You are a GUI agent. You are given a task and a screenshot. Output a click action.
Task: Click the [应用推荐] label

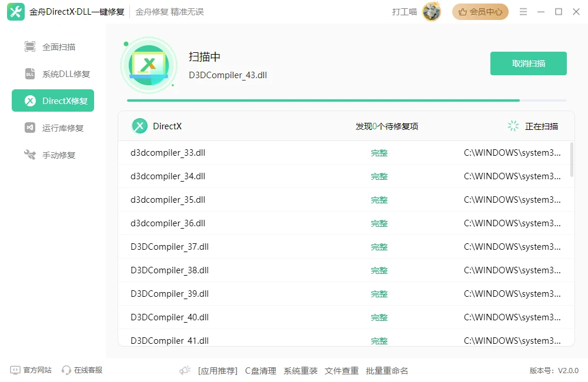pos(218,371)
